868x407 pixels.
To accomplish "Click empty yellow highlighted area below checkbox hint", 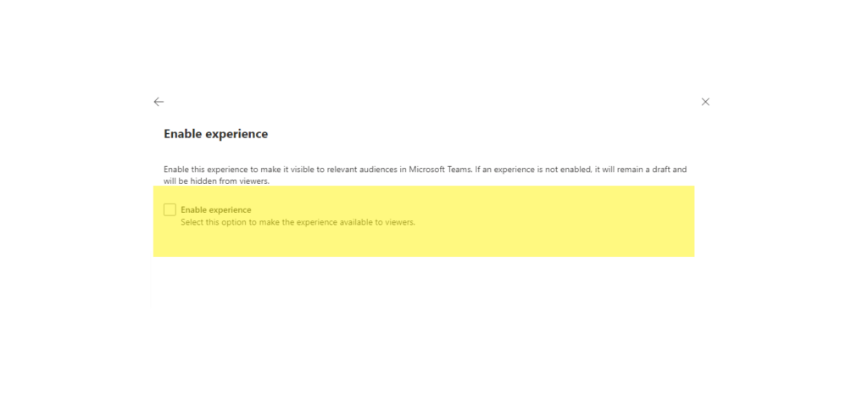I will click(424, 243).
